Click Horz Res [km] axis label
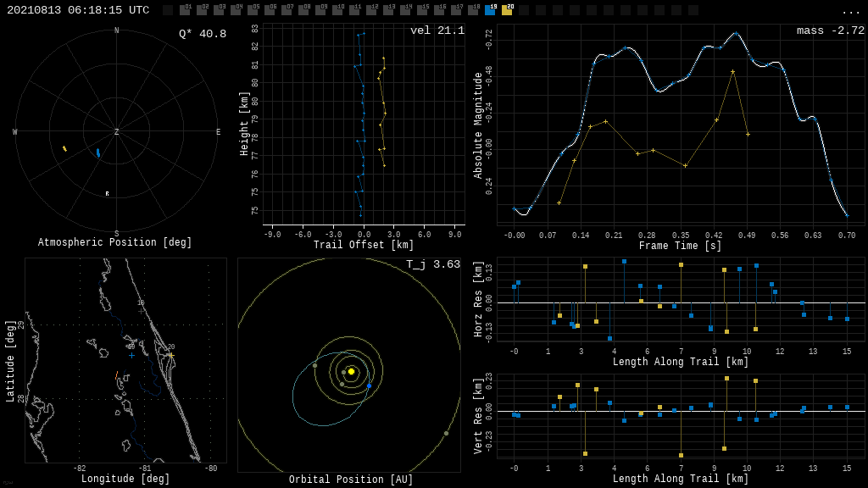This screenshot has width=868, height=488. (478, 299)
